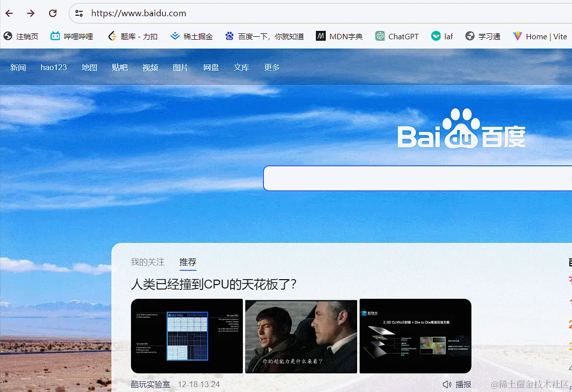The height and width of the screenshot is (392, 572).
Task: Open hao123 link
Action: [x=53, y=67]
